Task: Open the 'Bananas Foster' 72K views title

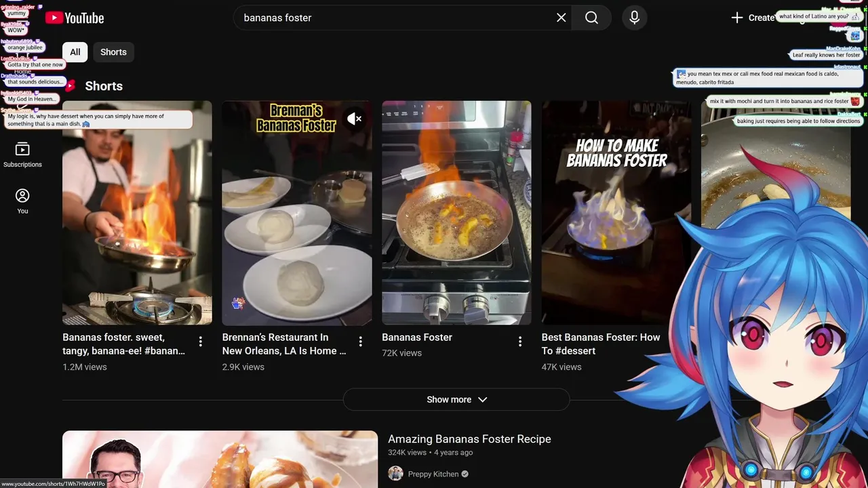Action: click(417, 337)
